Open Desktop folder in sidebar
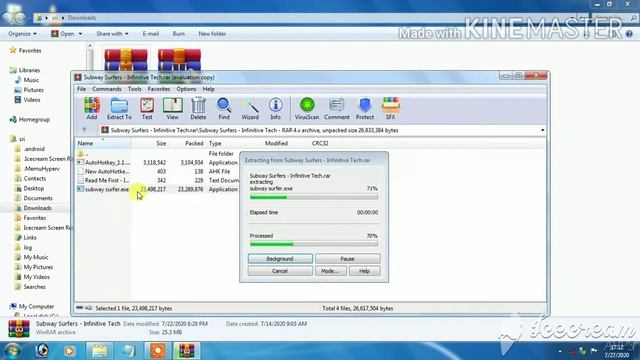Image resolution: width=640 pixels, height=360 pixels. click(x=29, y=188)
